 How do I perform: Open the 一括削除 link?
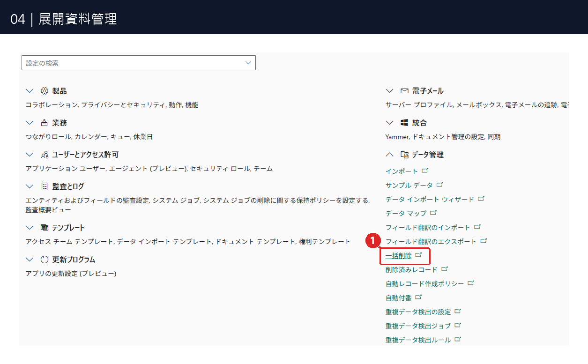(x=398, y=256)
